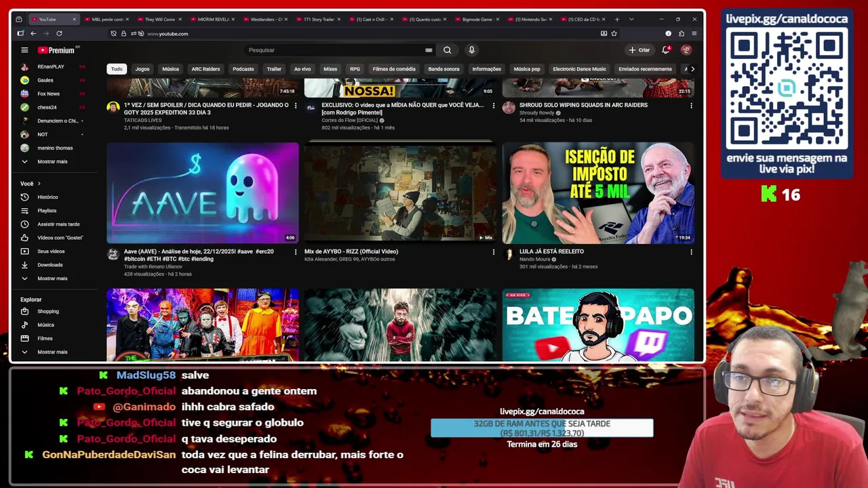Screen dimensions: 868x488
Task: Open the EXCLUSIVO: O vídeo que a MÍDIA title
Action: coord(403,109)
